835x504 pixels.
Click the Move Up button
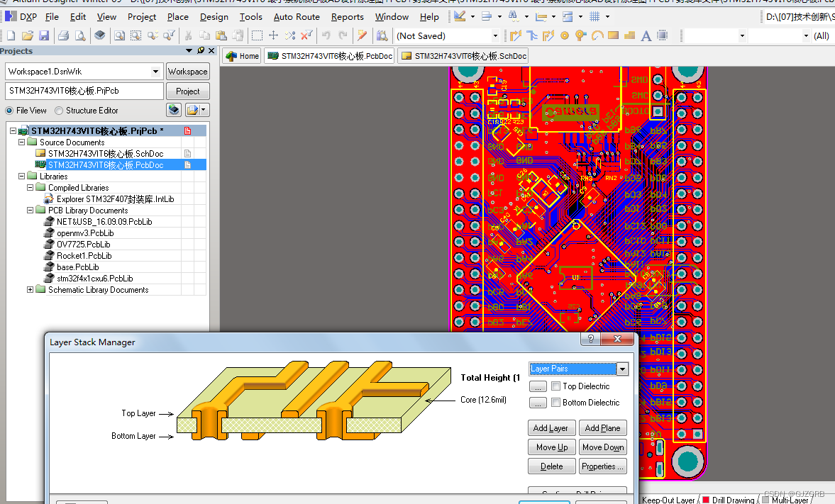(552, 447)
